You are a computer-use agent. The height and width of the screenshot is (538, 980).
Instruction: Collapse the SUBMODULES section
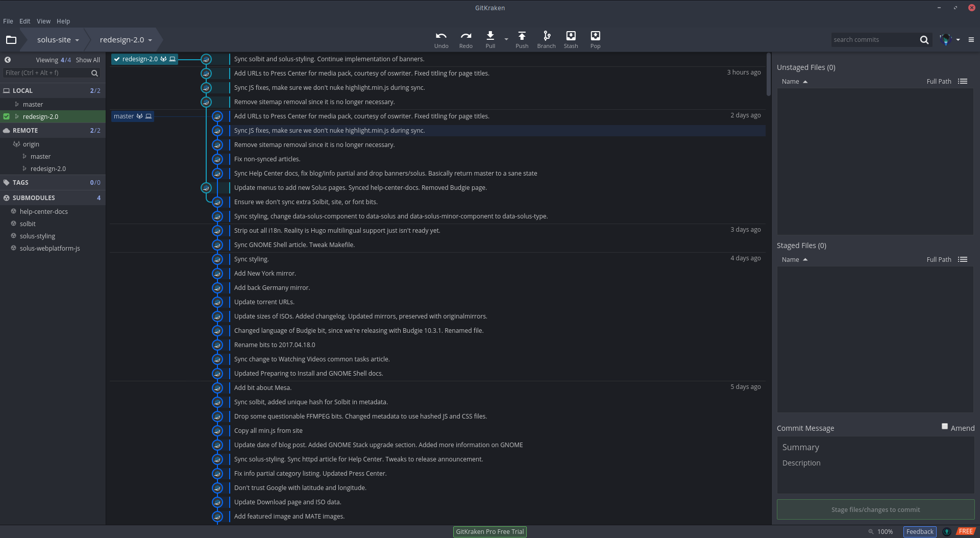[x=53, y=198]
